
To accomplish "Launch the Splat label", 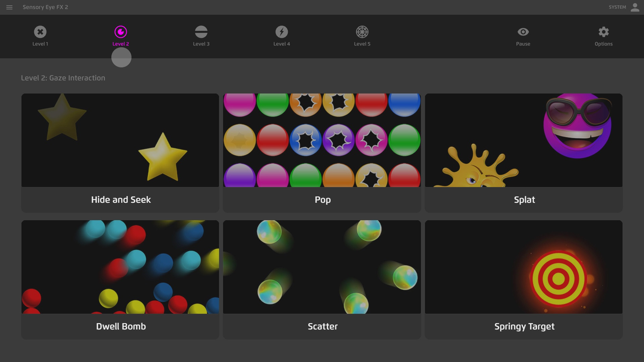I will 524,200.
